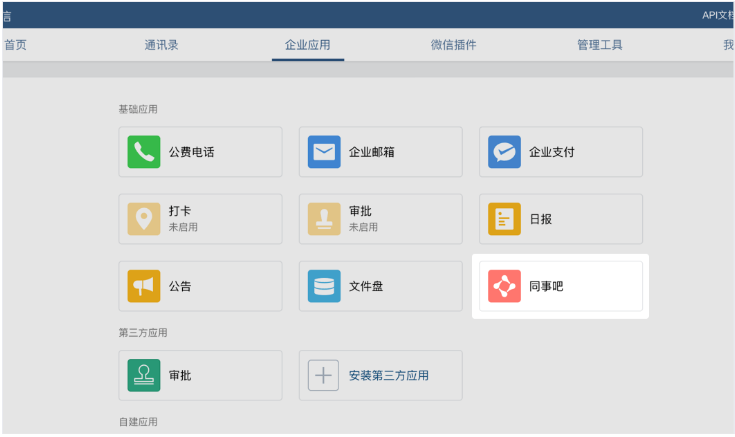This screenshot has height=437, width=735.
Task: Click the 安装第三方应用 text label
Action: tap(389, 376)
